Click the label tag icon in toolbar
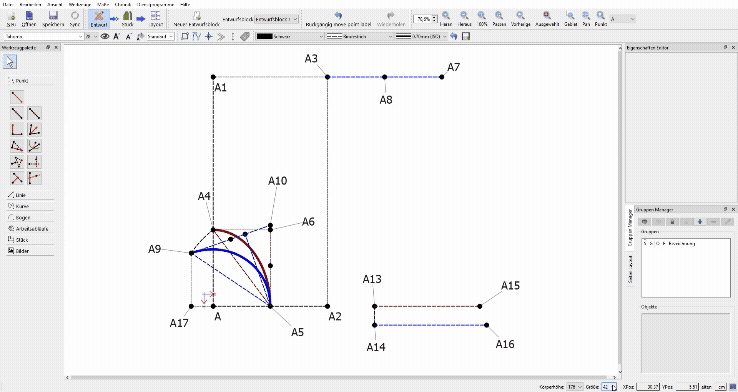Image resolution: width=738 pixels, height=392 pixels. tap(245, 36)
